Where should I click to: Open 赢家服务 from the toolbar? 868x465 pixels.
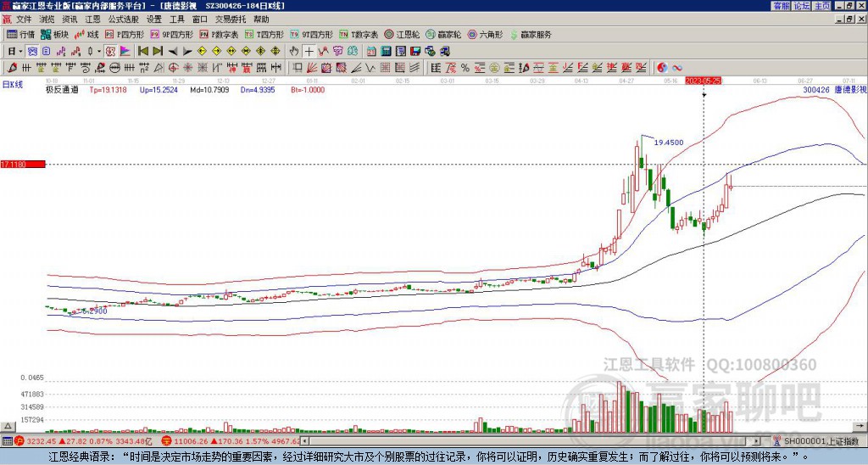[531, 34]
